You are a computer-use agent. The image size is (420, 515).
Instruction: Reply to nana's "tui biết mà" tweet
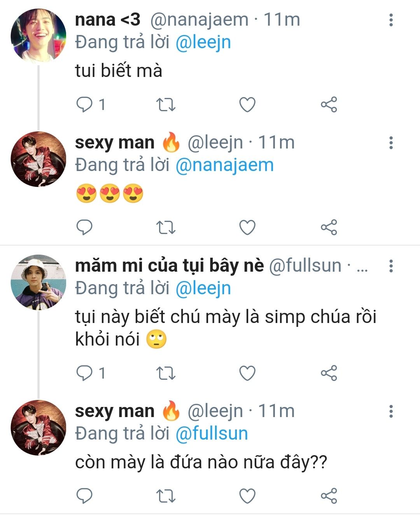click(84, 105)
